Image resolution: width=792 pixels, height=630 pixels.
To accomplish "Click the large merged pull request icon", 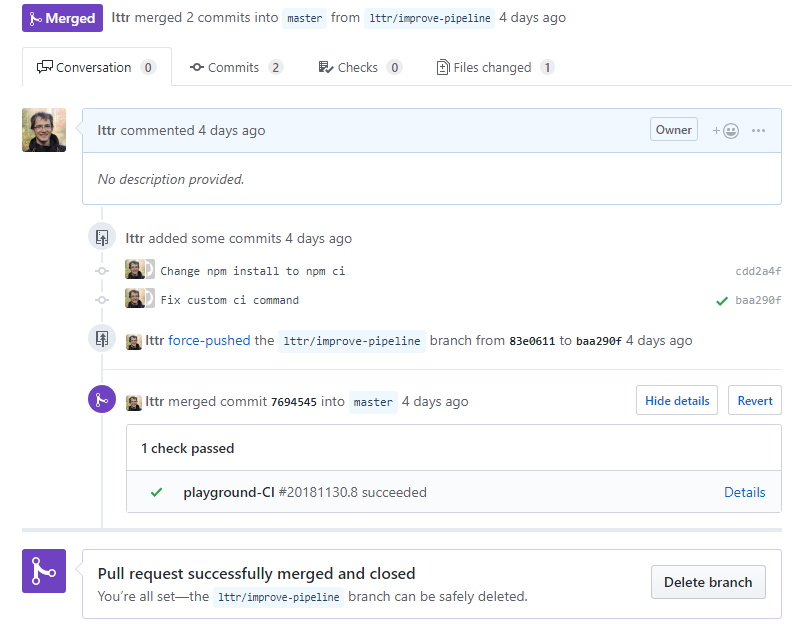I will 44,571.
